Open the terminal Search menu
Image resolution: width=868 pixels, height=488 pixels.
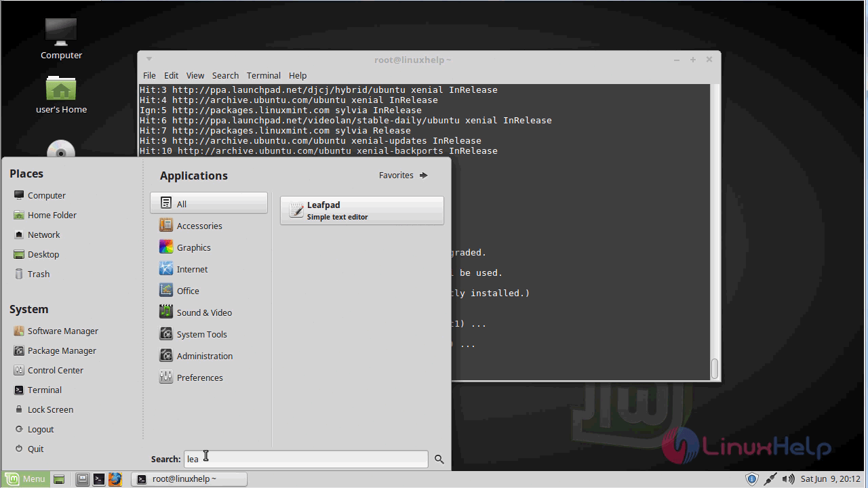pyautogui.click(x=225, y=75)
